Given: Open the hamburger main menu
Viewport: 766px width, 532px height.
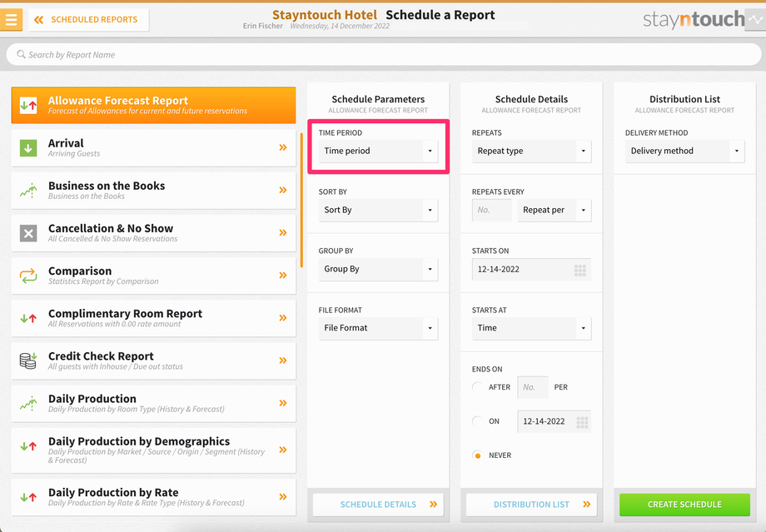Looking at the screenshot, I should (11, 19).
